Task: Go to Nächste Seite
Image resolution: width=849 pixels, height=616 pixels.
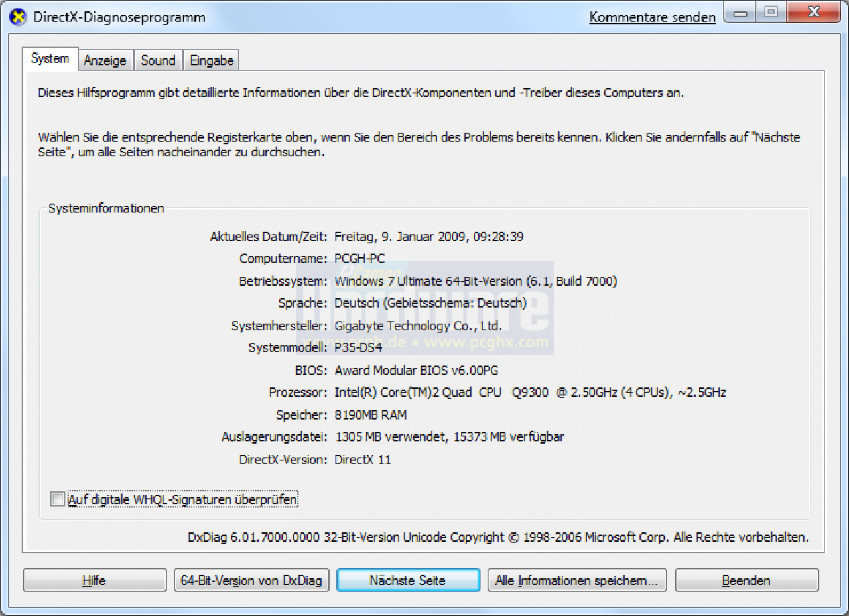Action: pyautogui.click(x=408, y=580)
